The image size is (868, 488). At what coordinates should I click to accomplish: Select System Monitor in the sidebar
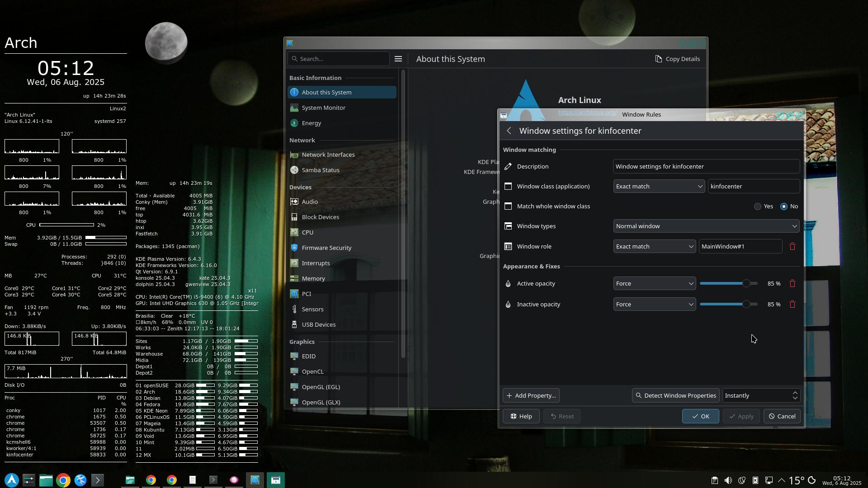[342, 108]
